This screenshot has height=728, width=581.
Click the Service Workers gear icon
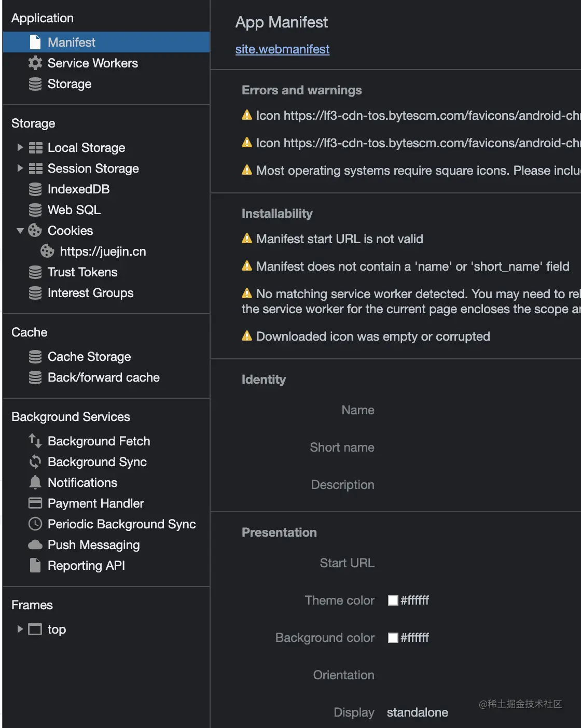(x=35, y=63)
